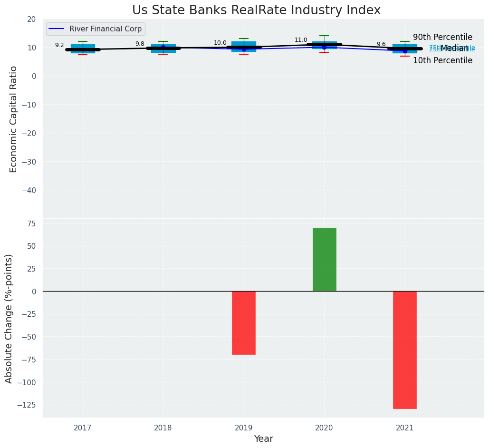The width and height of the screenshot is (489, 448).
Task: Click the 2017 box plot
Action: point(83,48)
